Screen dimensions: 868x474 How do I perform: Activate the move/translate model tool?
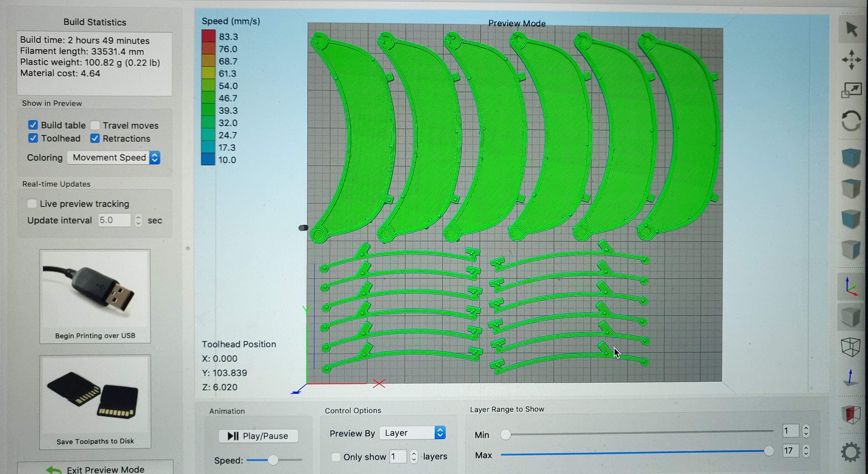tap(851, 60)
